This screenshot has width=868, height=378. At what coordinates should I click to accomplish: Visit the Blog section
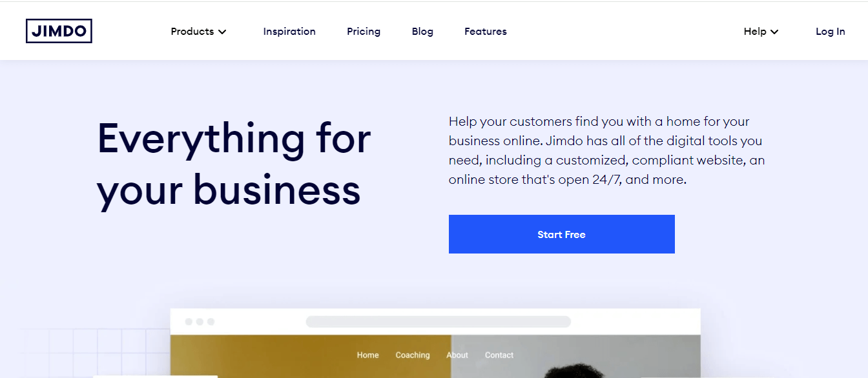422,31
